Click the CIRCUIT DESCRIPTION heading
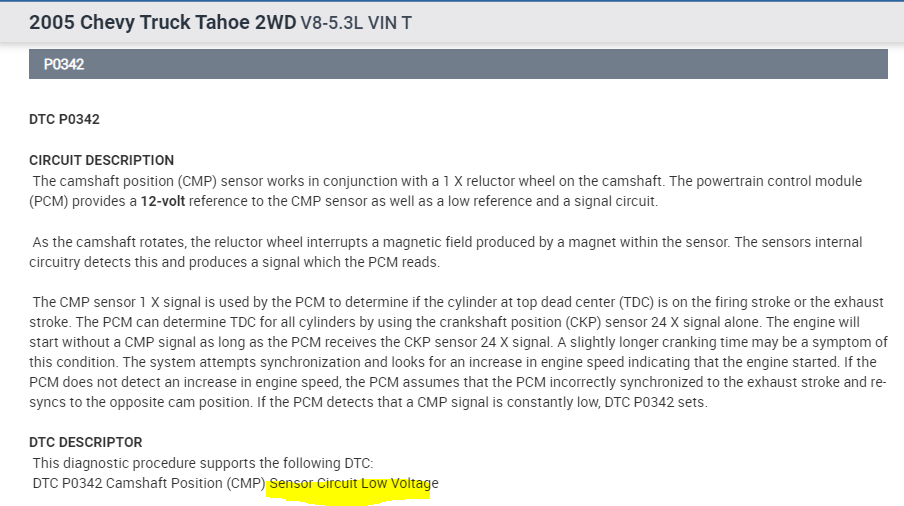Image resolution: width=904 pixels, height=506 pixels. [101, 160]
